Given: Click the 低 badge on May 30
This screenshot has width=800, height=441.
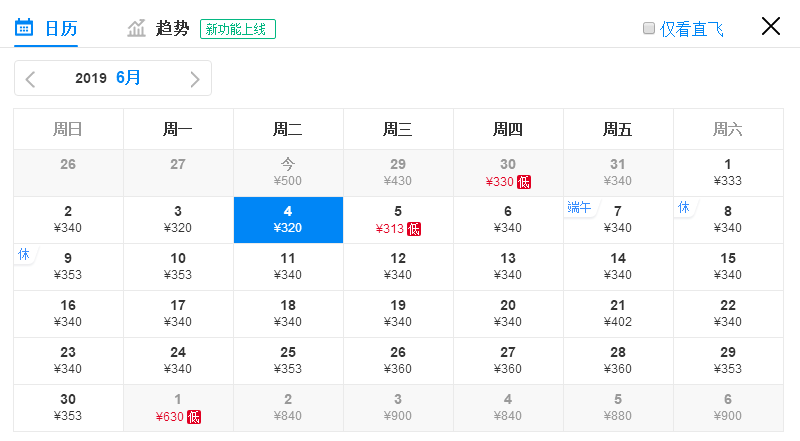Looking at the screenshot, I should 524,182.
